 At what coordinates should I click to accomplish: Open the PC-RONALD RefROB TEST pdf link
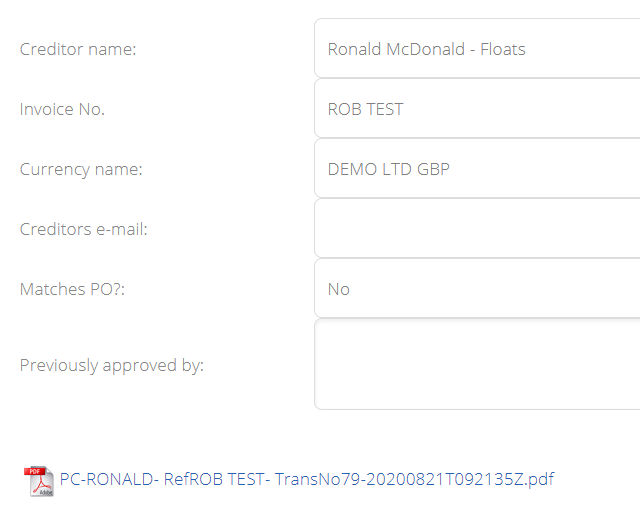click(x=307, y=479)
